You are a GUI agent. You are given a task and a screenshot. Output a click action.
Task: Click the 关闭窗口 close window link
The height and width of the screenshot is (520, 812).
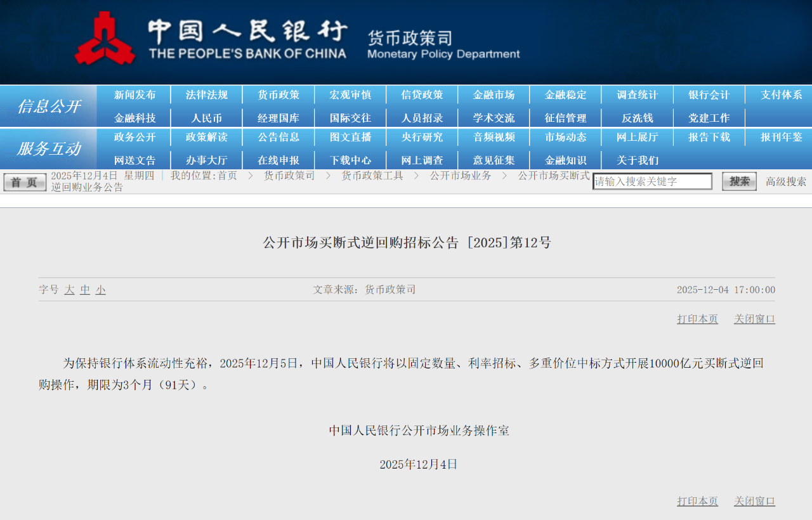click(754, 318)
